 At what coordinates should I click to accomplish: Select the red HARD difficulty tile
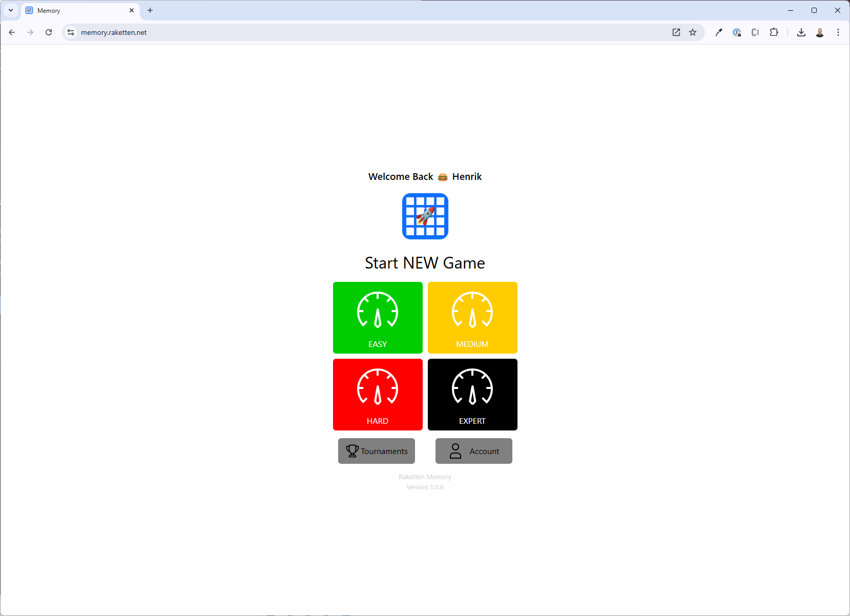coord(378,395)
